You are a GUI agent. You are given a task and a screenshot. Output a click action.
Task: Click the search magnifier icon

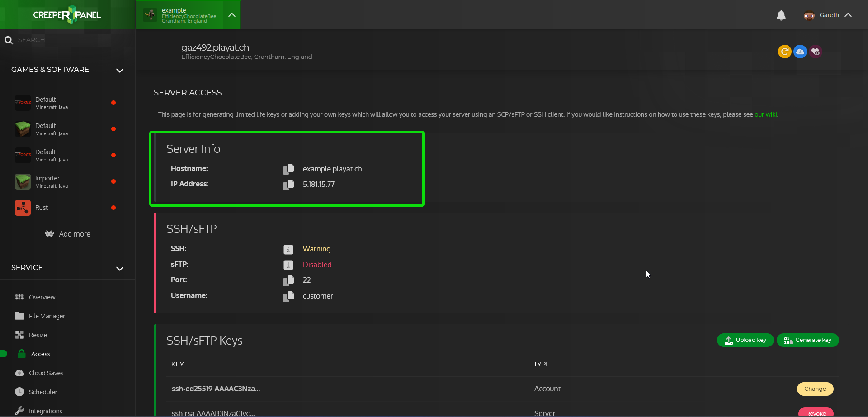pos(9,40)
